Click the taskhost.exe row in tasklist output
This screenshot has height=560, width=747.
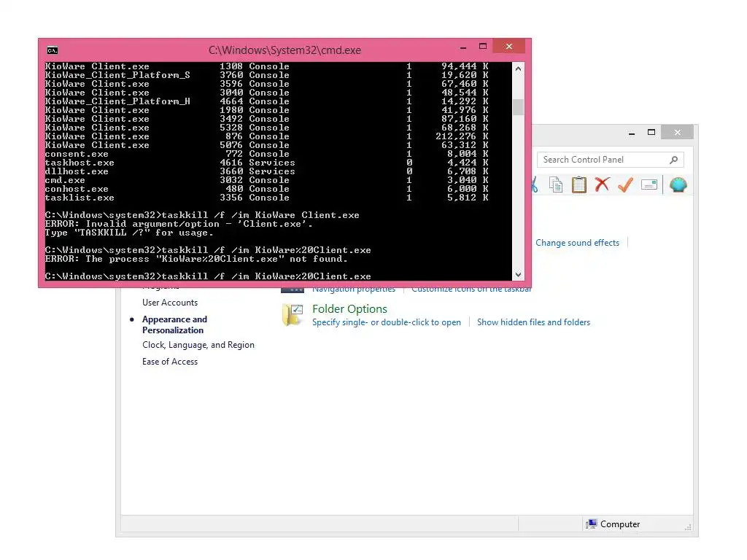tap(267, 163)
